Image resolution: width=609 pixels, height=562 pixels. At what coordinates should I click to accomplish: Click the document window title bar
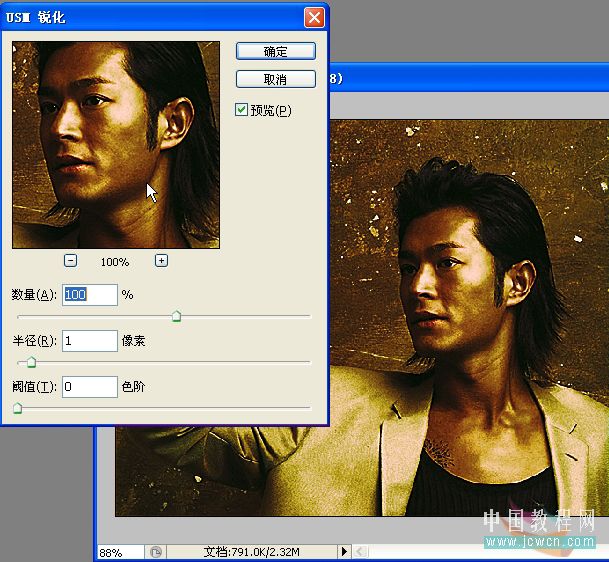(469, 78)
